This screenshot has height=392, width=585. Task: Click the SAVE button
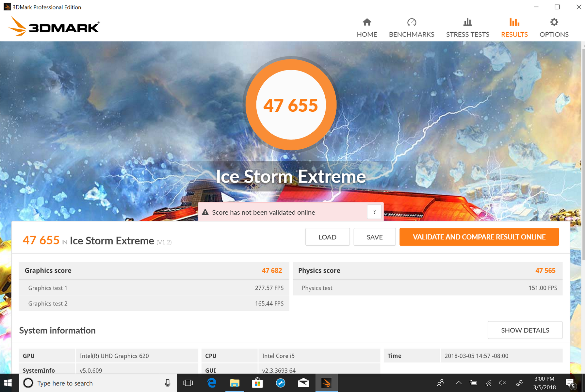point(375,237)
